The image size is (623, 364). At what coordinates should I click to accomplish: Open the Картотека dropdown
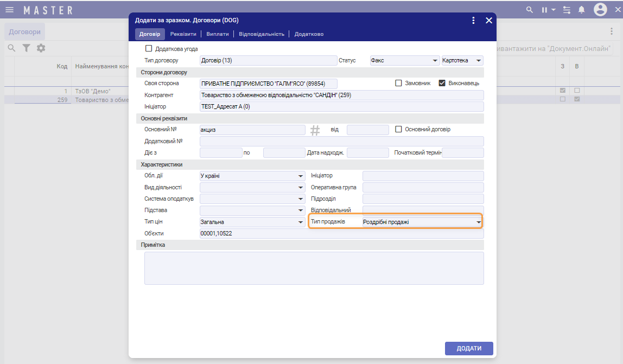tap(478, 61)
